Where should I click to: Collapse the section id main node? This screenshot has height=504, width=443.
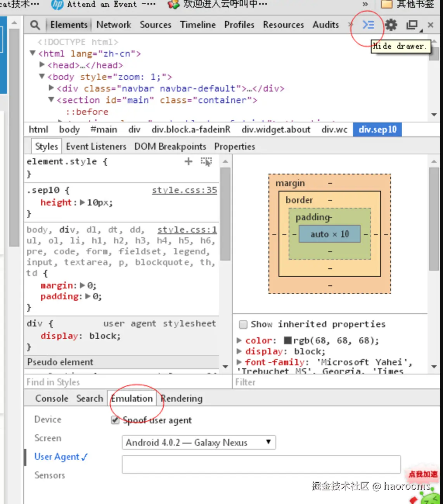coord(52,100)
